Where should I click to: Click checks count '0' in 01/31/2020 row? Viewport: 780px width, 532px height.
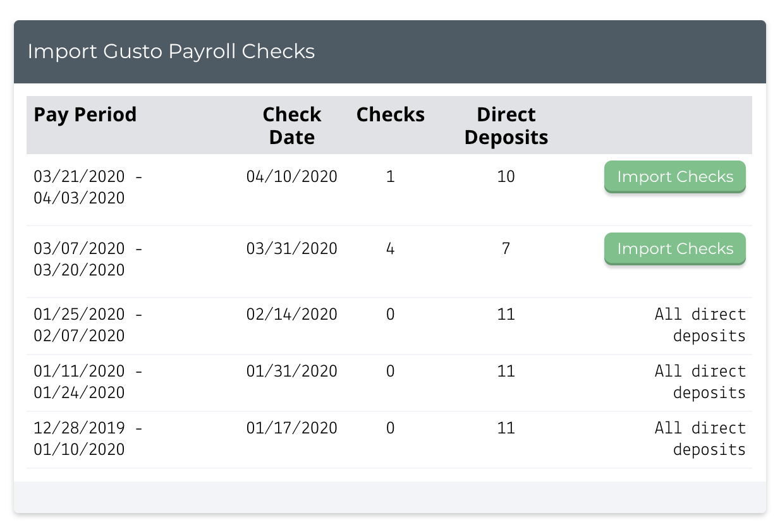[x=391, y=372]
